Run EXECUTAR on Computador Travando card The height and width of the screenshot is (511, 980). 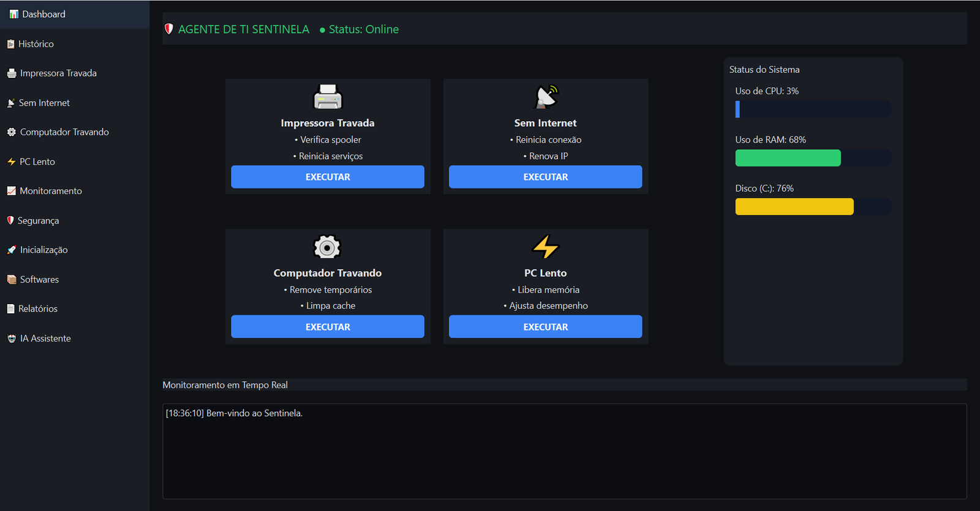pos(328,327)
